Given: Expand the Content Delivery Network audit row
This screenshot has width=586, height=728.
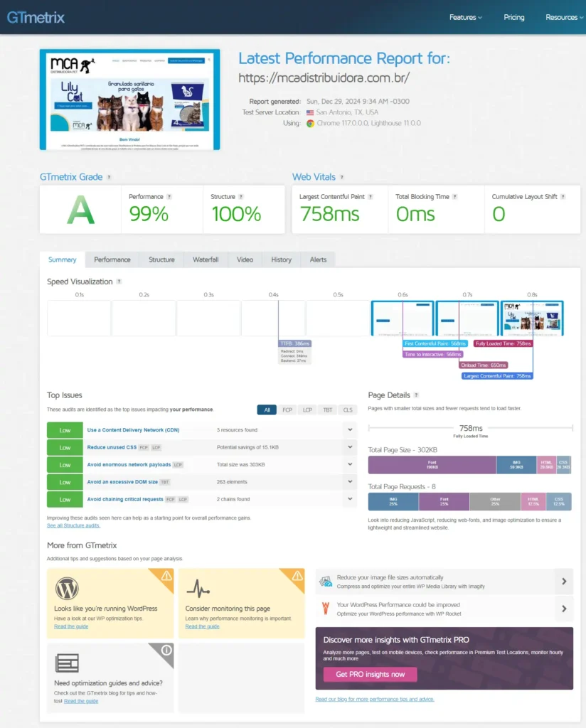Looking at the screenshot, I should pos(348,430).
